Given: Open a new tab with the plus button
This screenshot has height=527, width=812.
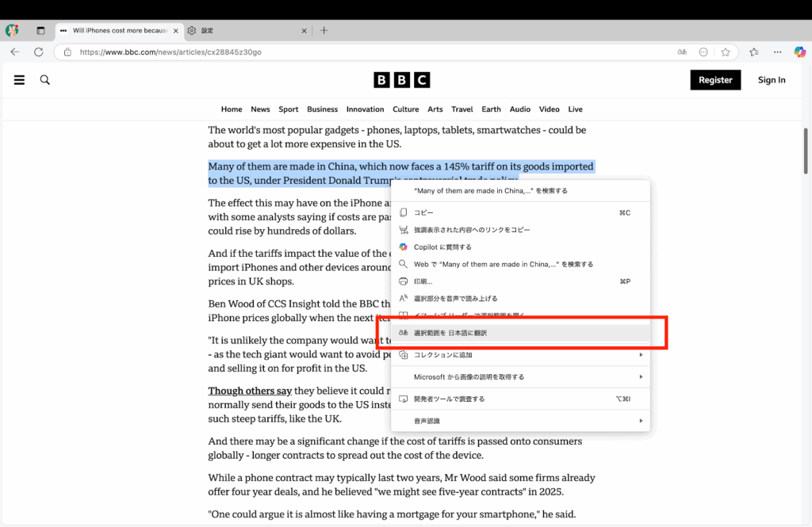Looking at the screenshot, I should (x=324, y=31).
